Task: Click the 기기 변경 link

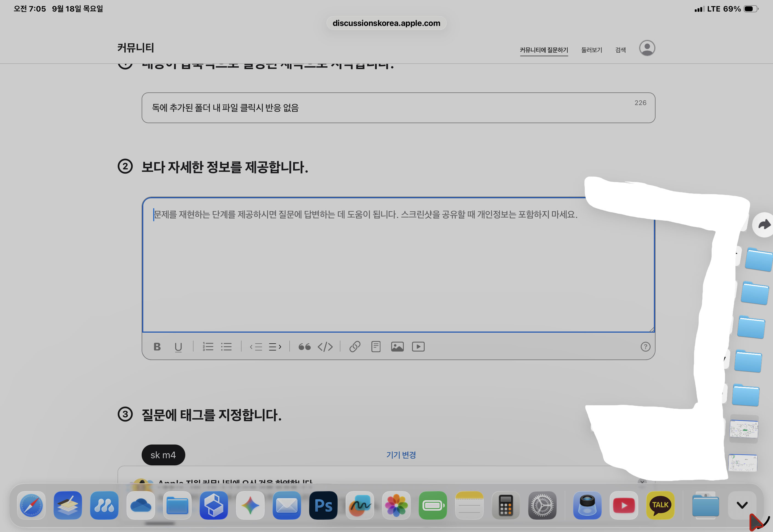Action: [x=401, y=455]
